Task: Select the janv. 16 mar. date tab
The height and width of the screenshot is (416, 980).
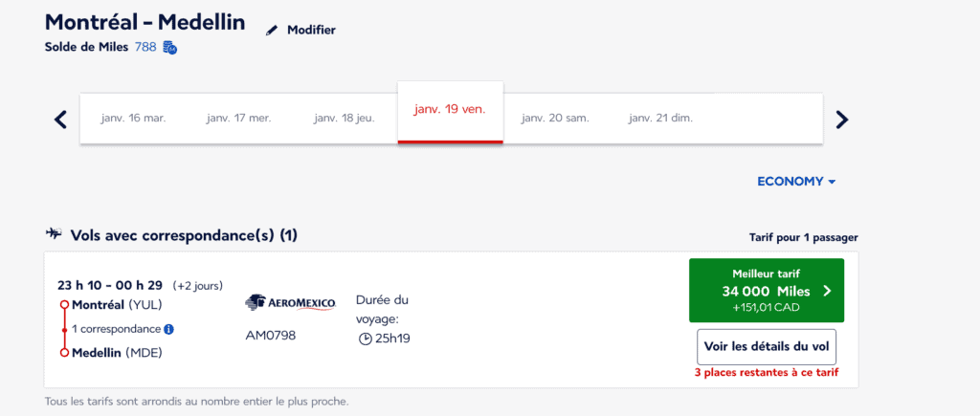Action: pos(133,119)
